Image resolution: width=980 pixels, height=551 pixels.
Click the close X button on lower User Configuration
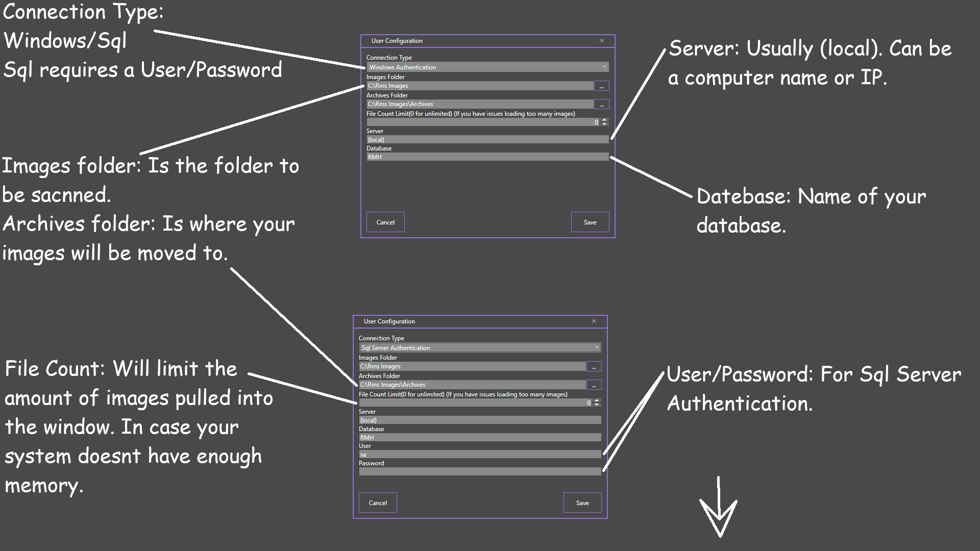[x=594, y=321]
